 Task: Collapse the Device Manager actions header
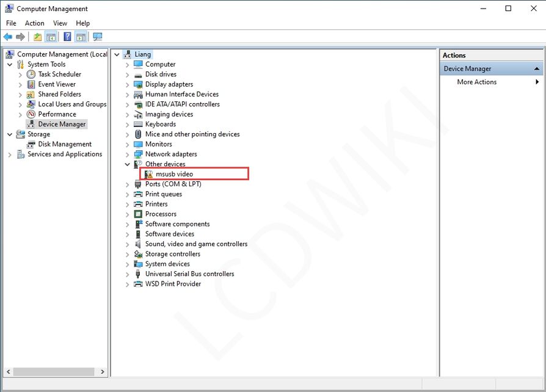click(x=537, y=69)
